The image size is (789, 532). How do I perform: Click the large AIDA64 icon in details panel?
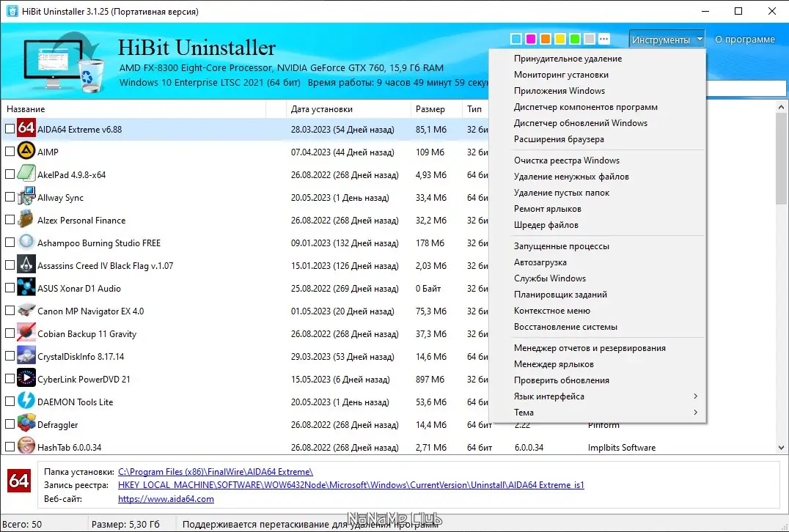coord(19,481)
